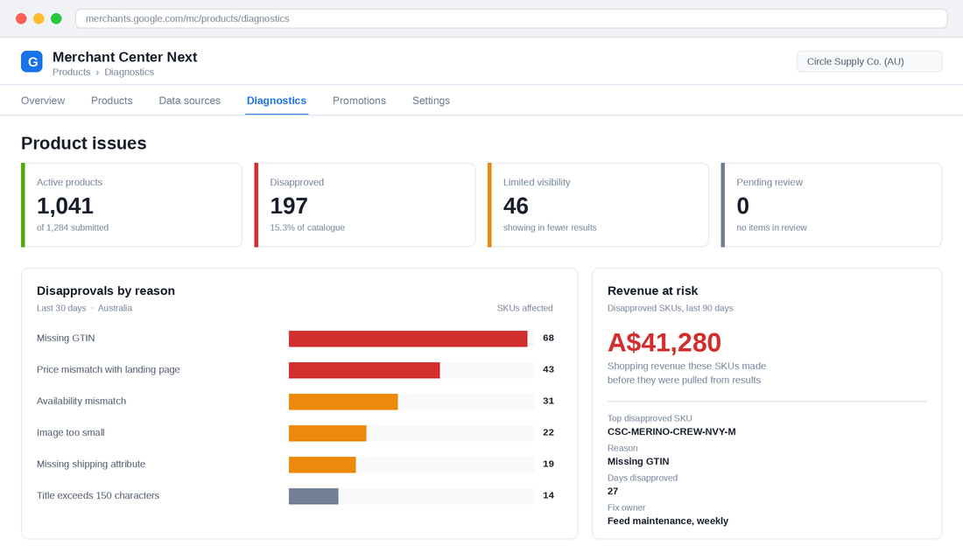Click the Disapprovals by reason heading

click(106, 291)
